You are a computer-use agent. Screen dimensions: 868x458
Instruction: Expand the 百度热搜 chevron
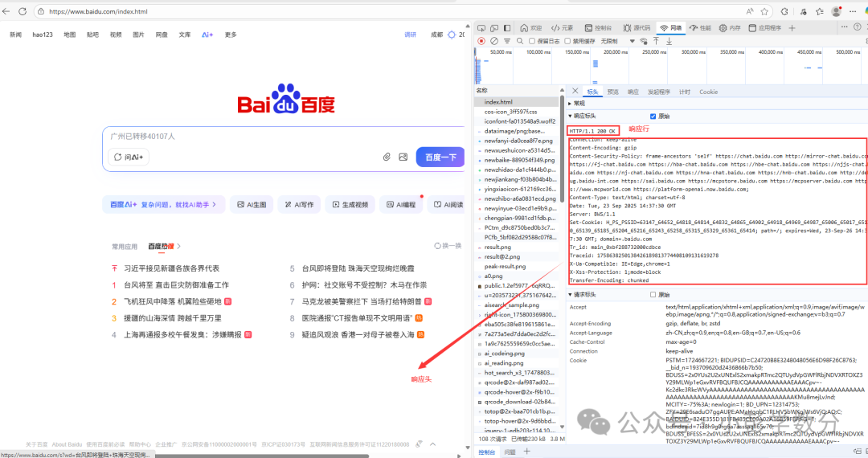(x=178, y=246)
